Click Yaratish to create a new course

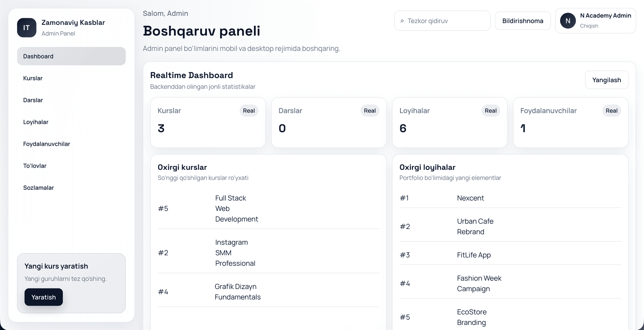click(43, 297)
